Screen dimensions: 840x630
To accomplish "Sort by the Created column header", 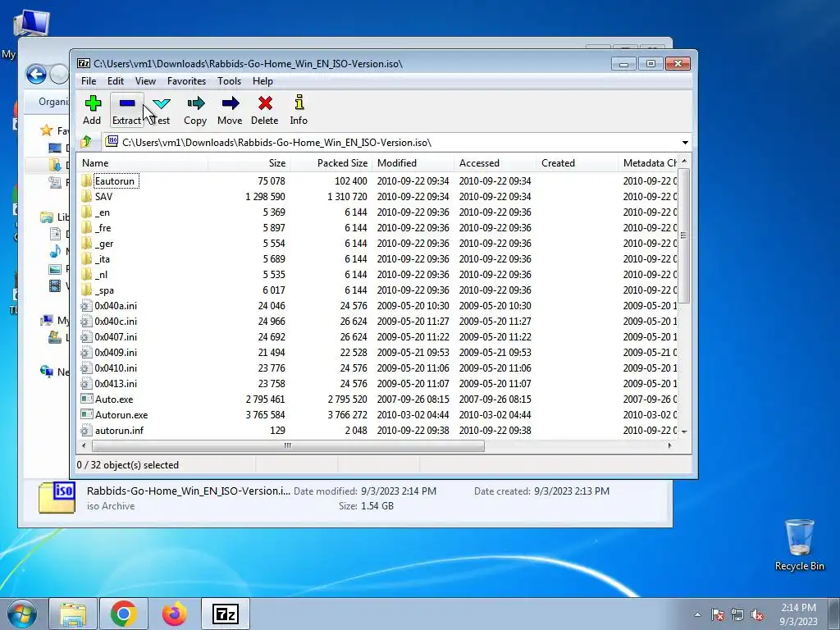I will coord(577,163).
